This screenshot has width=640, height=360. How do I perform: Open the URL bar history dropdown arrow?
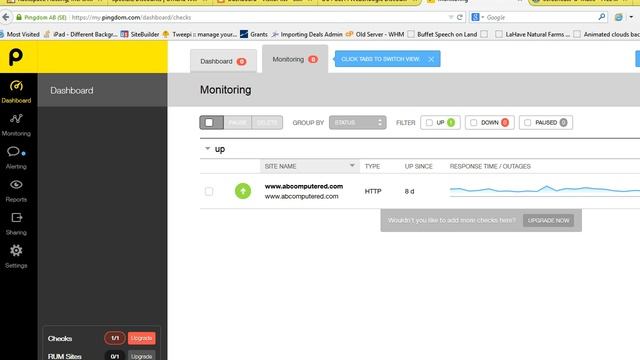click(451, 17)
